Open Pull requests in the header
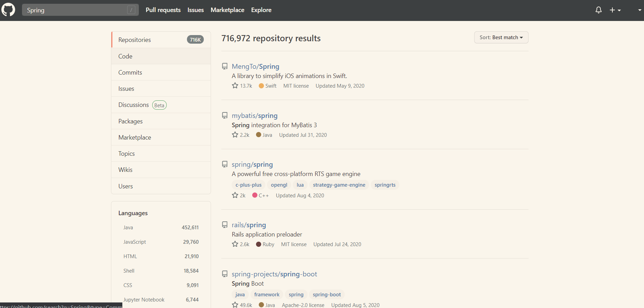Viewport: 644px width, 308px height. [163, 10]
